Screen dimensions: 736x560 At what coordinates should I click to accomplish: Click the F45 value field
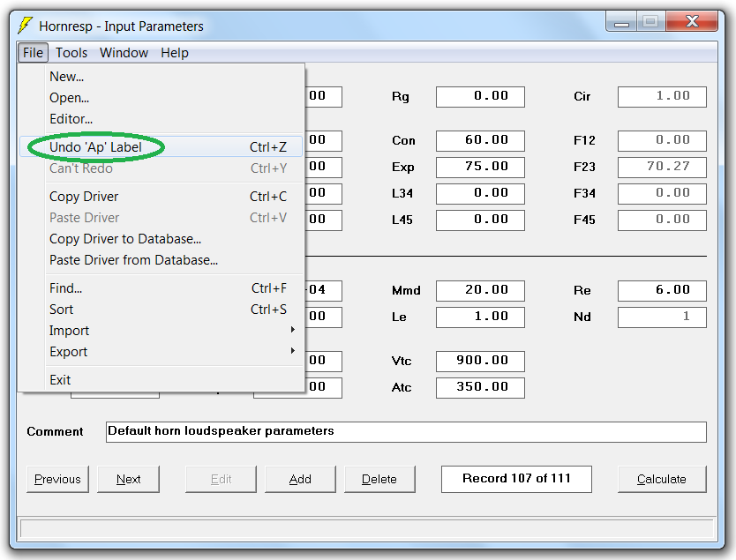point(662,220)
